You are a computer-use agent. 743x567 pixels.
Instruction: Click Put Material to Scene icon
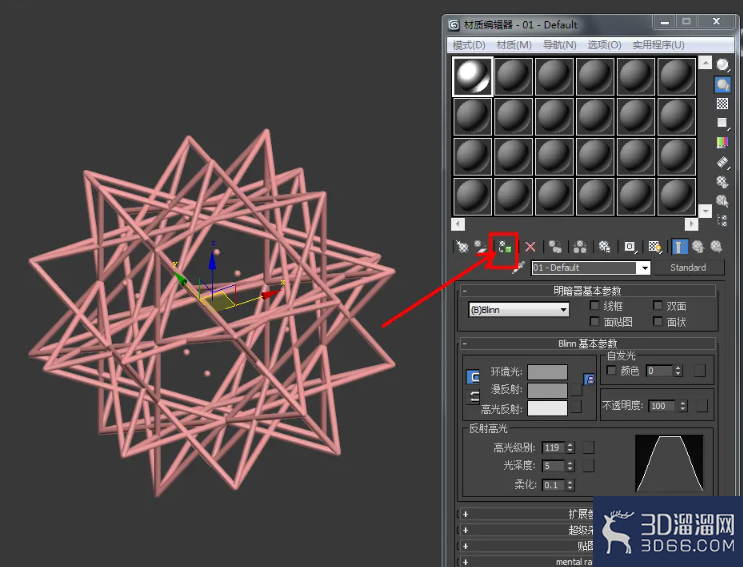click(481, 246)
